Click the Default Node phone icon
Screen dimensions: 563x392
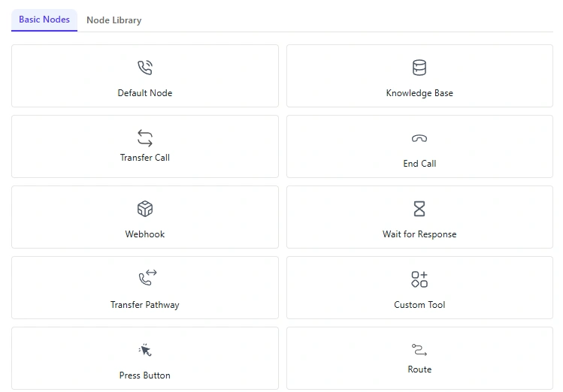145,68
